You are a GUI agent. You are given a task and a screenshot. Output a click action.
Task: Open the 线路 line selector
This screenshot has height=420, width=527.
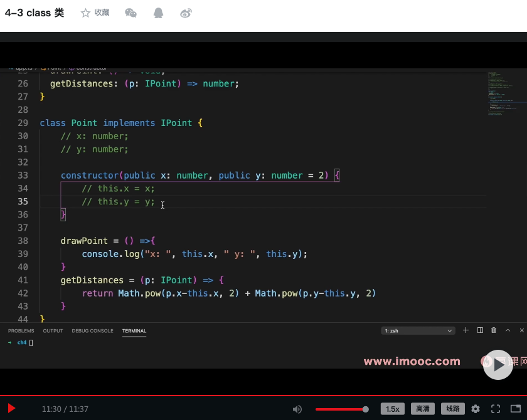(453, 409)
